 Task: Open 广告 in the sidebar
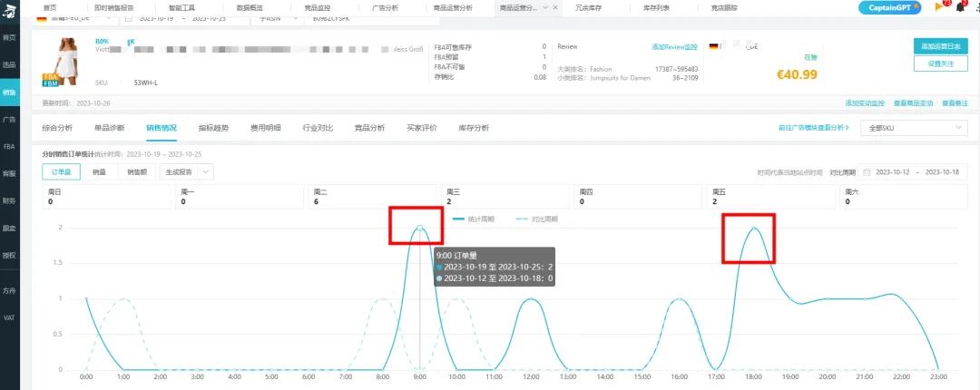[9, 119]
